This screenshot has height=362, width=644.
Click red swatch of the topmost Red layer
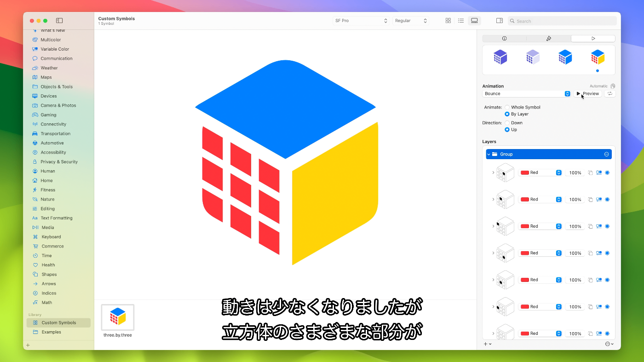tap(524, 173)
